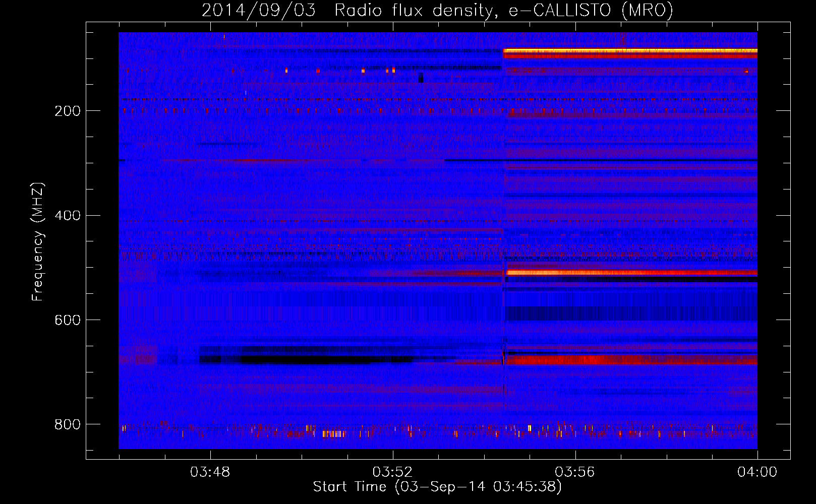Click the bright band just below 500 MHz after 03:54
Screen dimensions: 816x504
click(x=632, y=273)
